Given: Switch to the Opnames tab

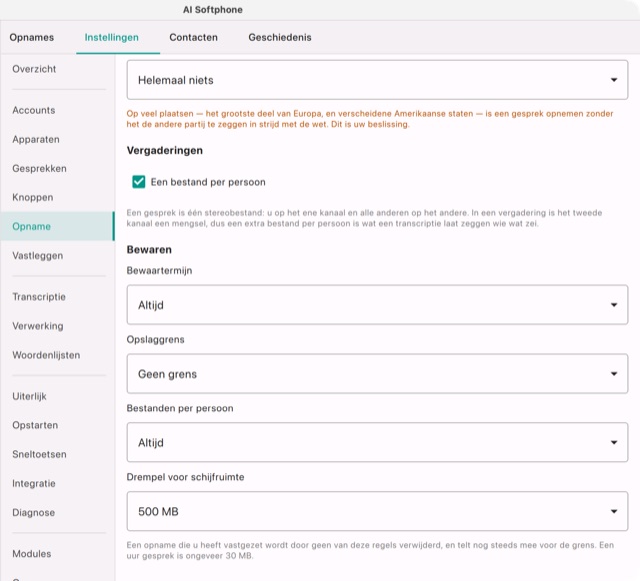Looking at the screenshot, I should click(32, 38).
